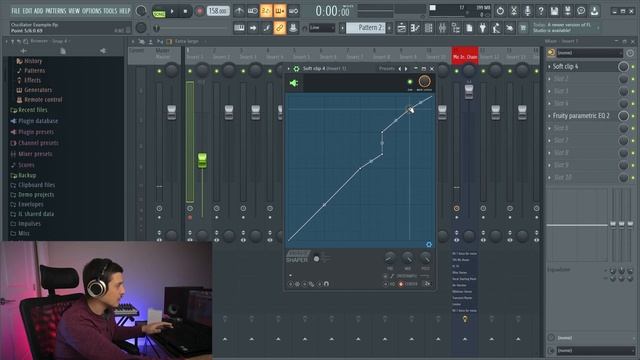Open the Playlist view icon
Image resolution: width=640 pixels, height=360 pixels.
402,28
